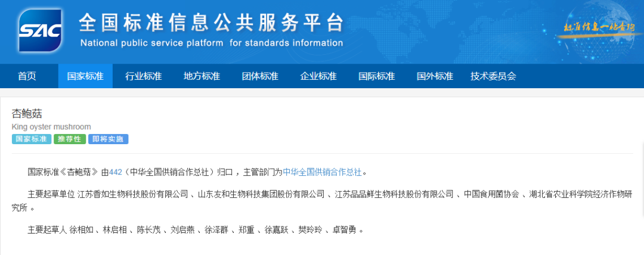
Task: Open the 中华全国供销合作总社 department link
Action: click(322, 172)
